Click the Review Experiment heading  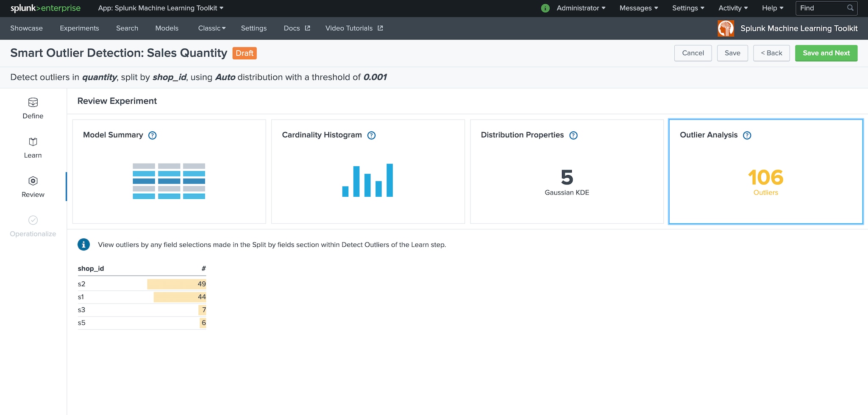[117, 101]
